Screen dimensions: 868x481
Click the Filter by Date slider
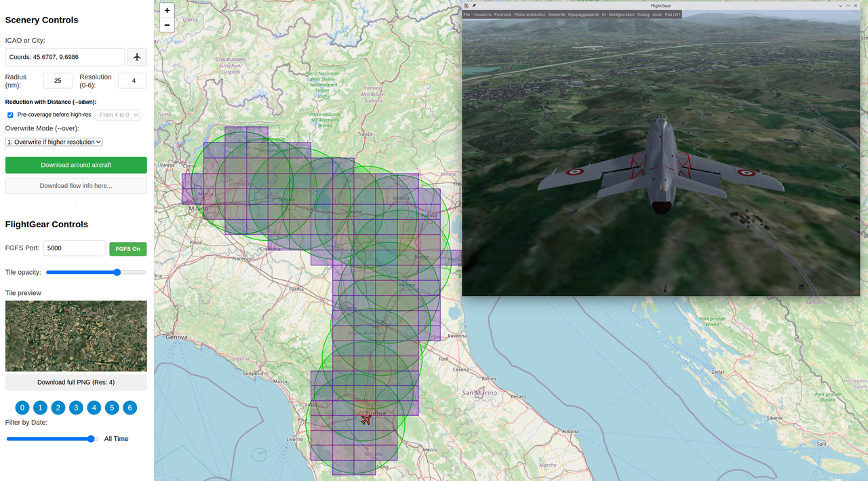pos(52,439)
